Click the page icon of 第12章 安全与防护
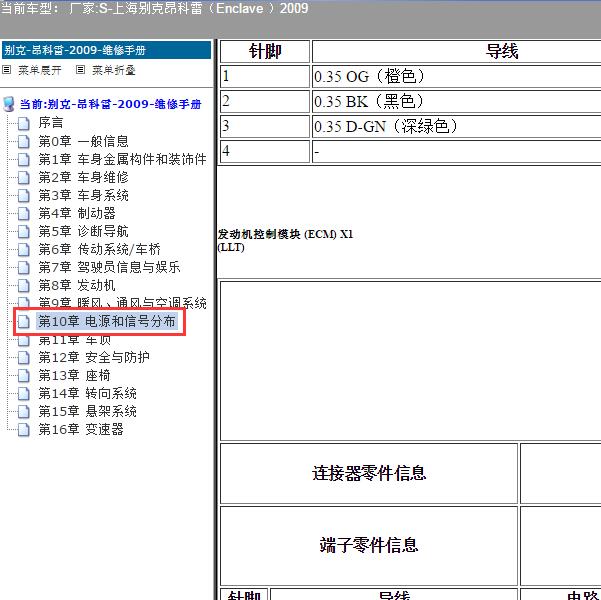Viewport: 601px width, 600px height. click(x=24, y=358)
